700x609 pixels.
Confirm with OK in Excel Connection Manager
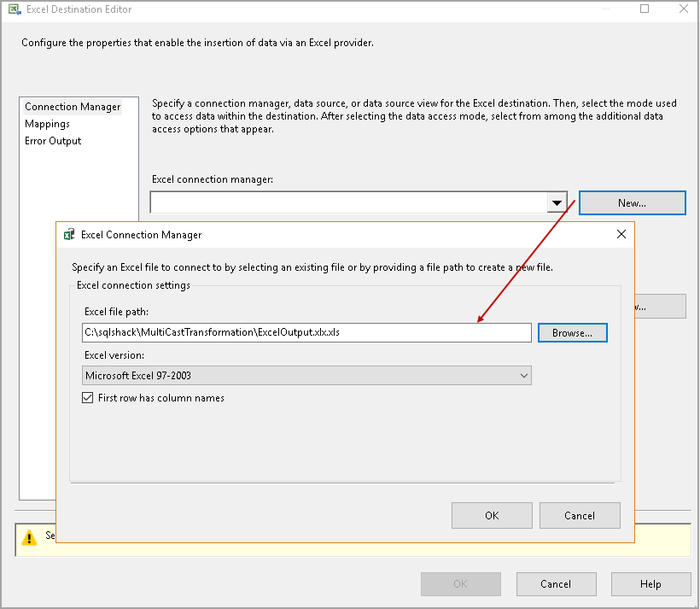tap(492, 515)
